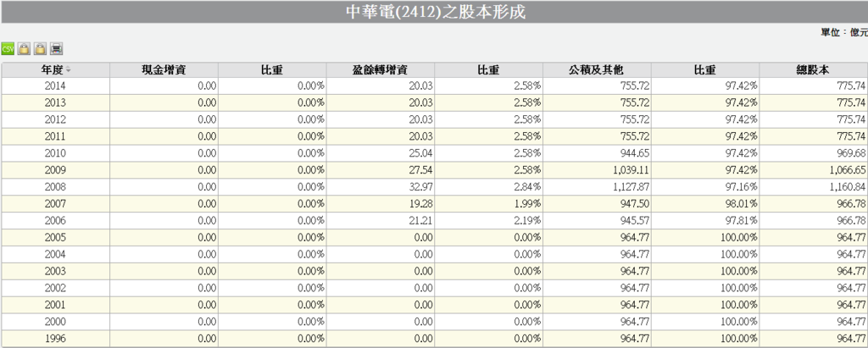Export the table with the green CSV icon
868x348 pixels.
coord(7,49)
